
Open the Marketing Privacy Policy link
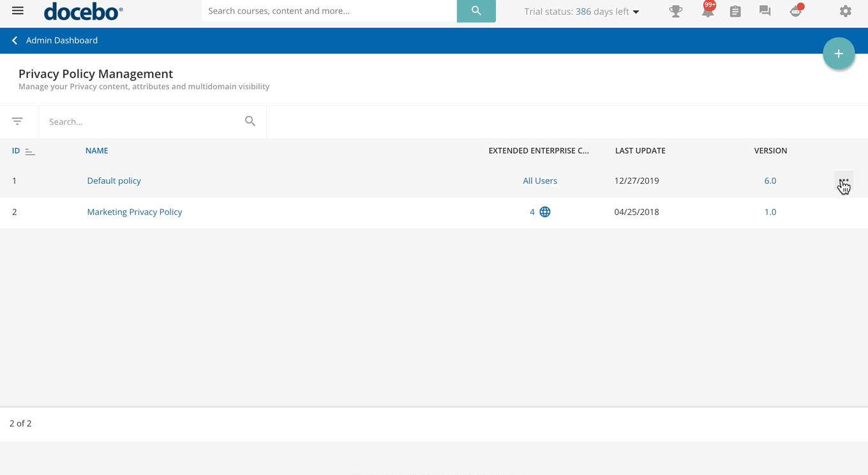[x=134, y=212]
